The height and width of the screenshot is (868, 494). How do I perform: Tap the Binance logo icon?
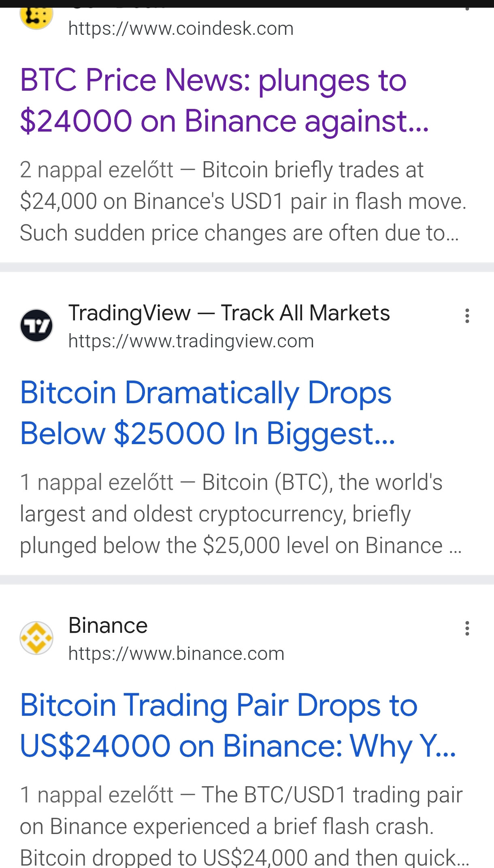36,638
